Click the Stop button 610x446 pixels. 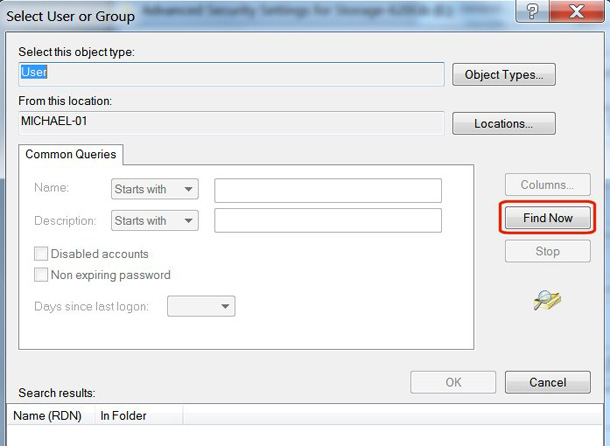548,251
